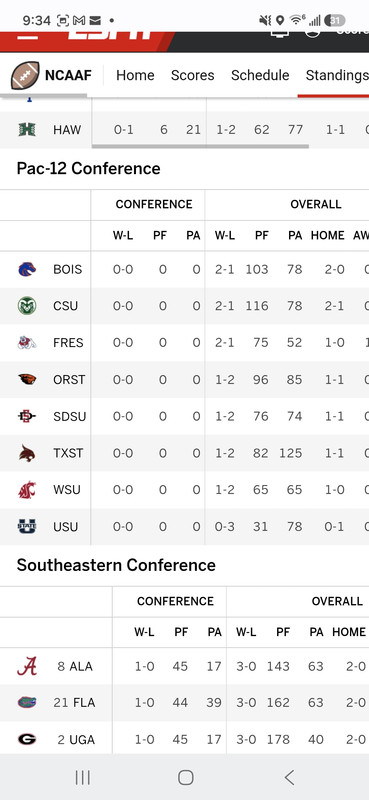Tap Android back navigation button

point(289,778)
